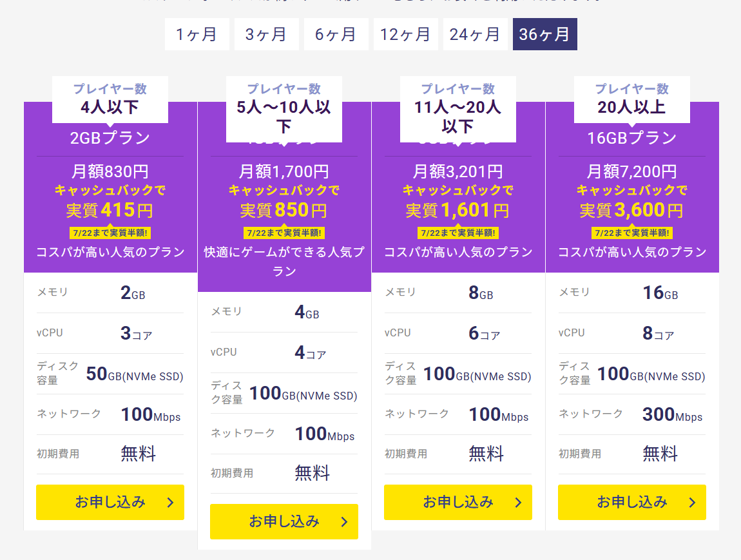The width and height of the screenshot is (741, 560).
Task: Click the 20人以上 player count label
Action: coord(631,107)
